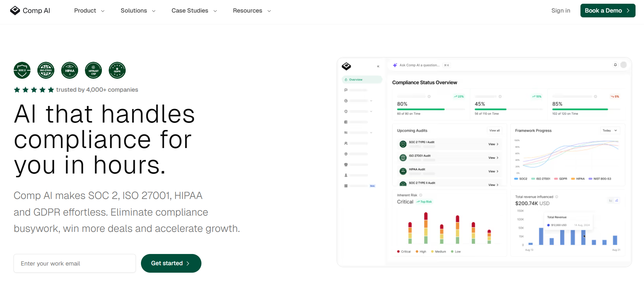
Task: Click the ISO 27001 Audit badge icon
Action: click(403, 158)
